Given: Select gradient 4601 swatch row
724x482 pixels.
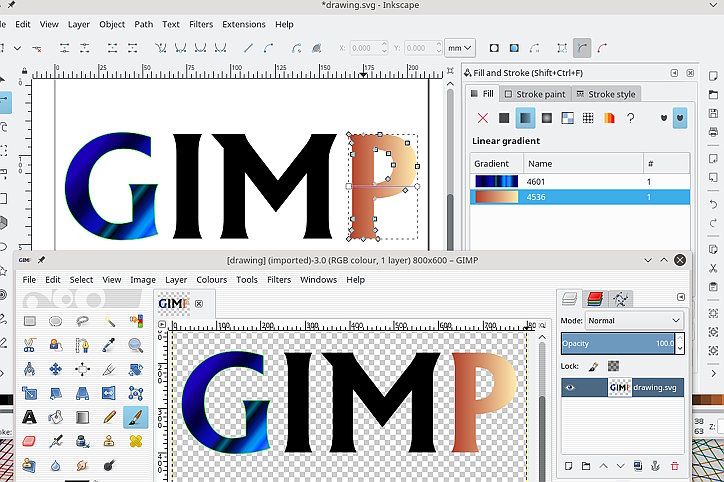Looking at the screenshot, I should click(x=580, y=181).
